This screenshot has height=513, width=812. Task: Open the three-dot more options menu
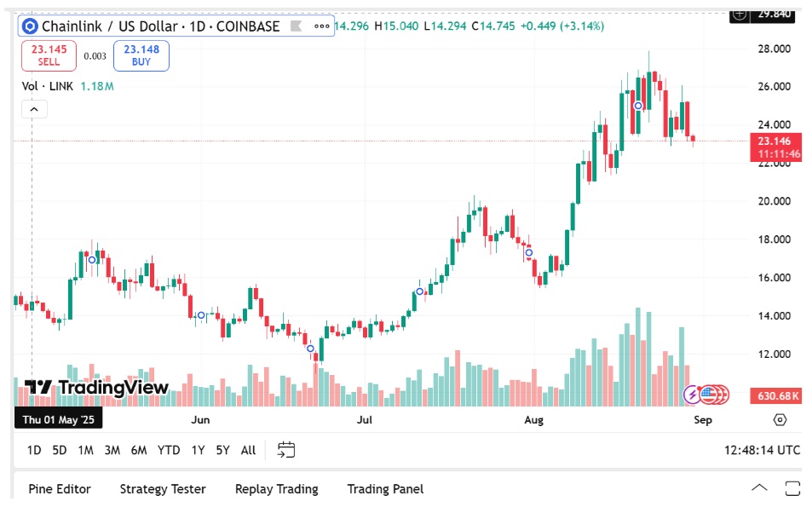tap(322, 26)
